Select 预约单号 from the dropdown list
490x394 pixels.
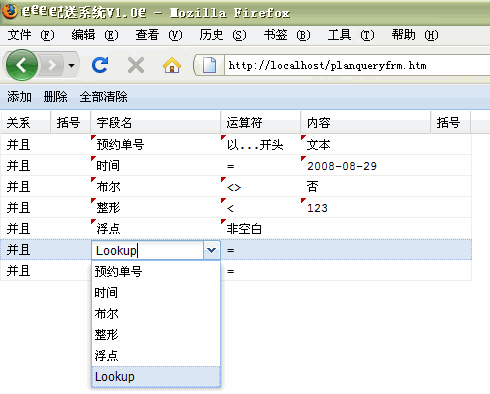[156, 272]
